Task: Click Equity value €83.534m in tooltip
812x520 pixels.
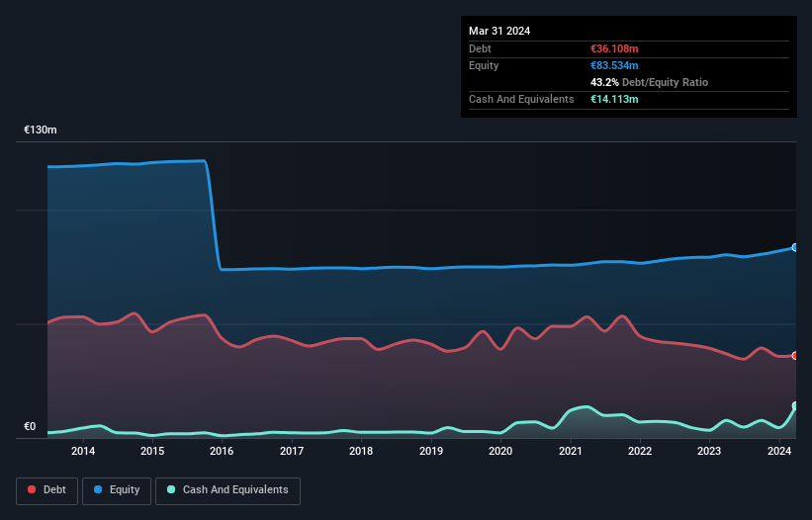Action: [614, 65]
